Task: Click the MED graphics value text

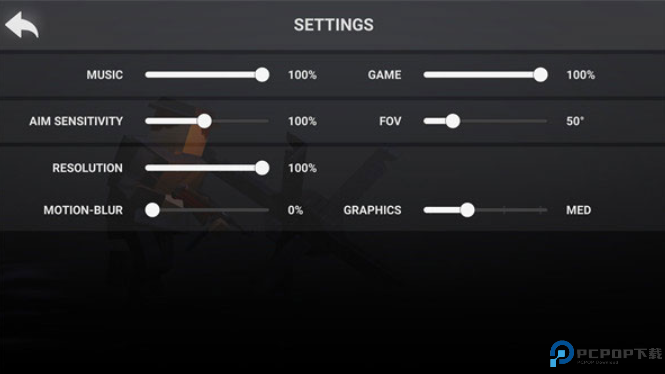Action: [x=578, y=210]
